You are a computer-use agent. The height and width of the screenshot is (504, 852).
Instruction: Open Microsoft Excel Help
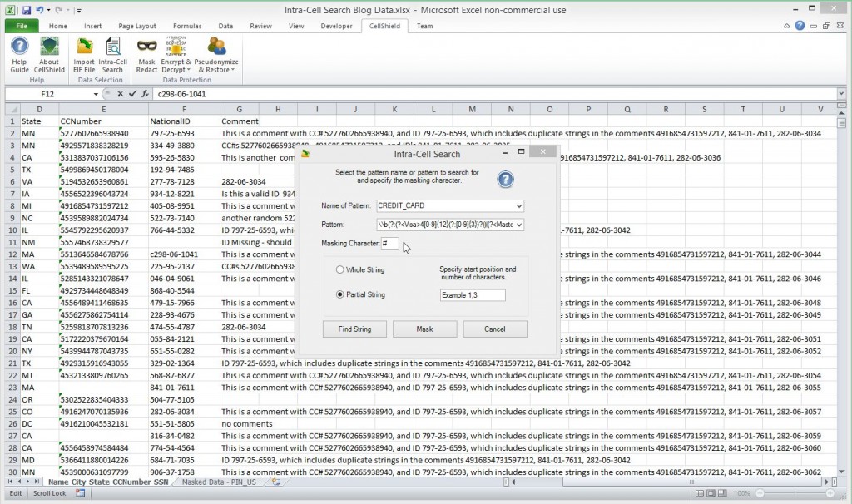point(800,26)
